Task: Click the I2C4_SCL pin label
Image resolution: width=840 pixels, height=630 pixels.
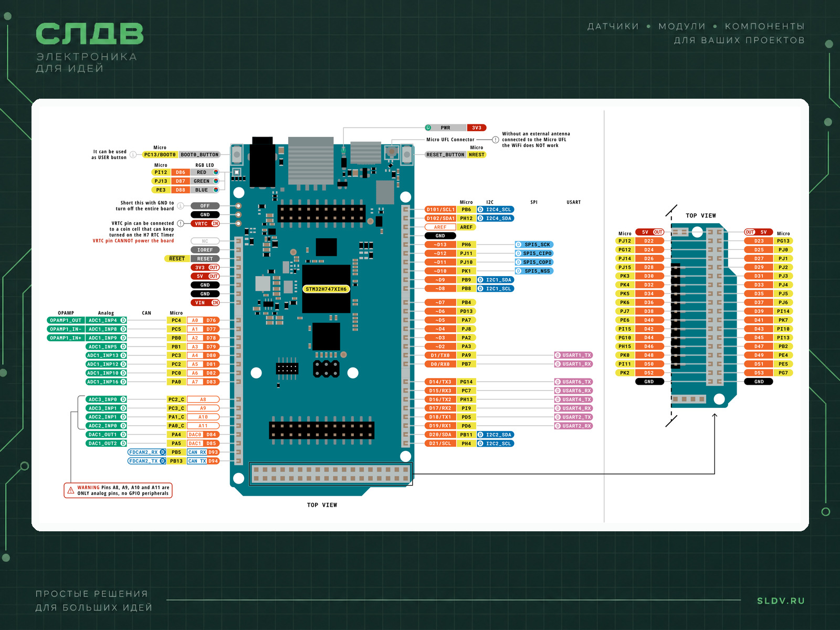Action: point(495,209)
